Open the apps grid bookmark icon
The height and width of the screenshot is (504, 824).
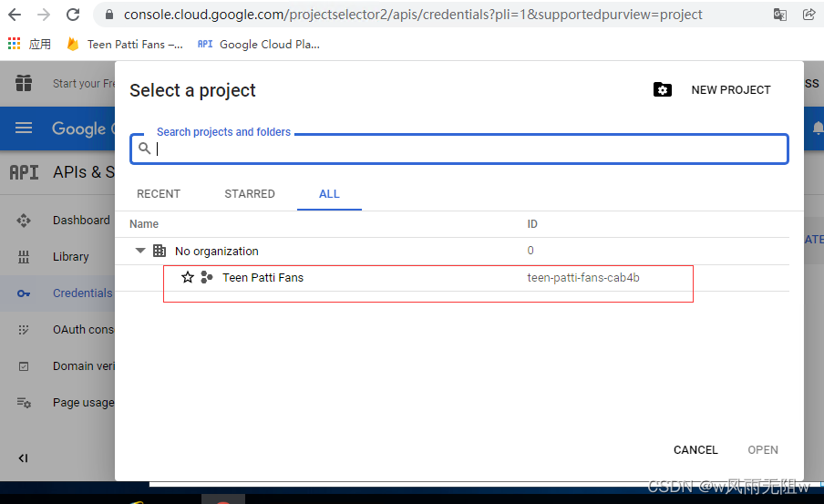[15, 44]
